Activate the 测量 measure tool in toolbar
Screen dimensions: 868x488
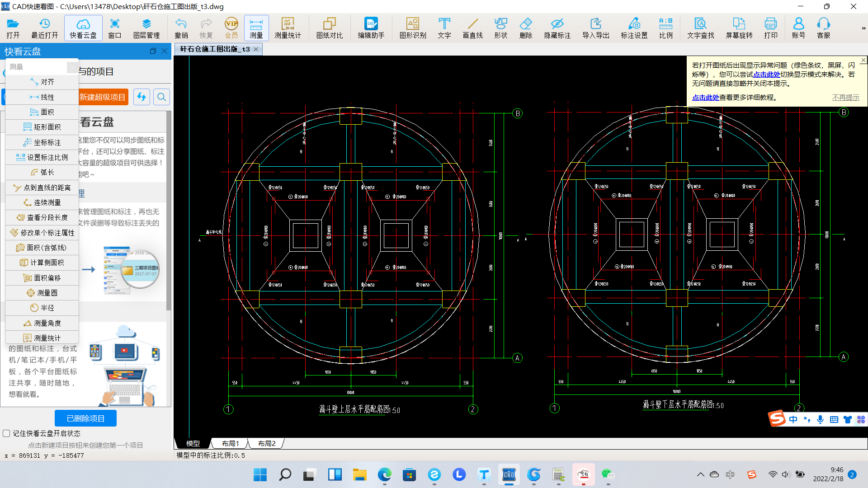pyautogui.click(x=256, y=28)
